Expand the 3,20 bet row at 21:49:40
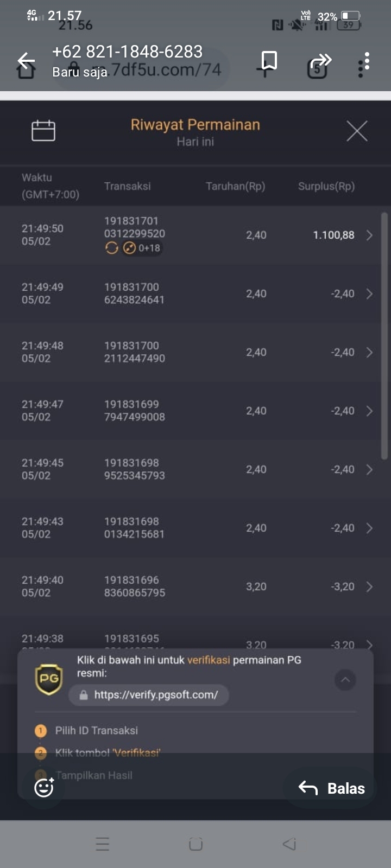Viewport: 391px width, 868px height. [369, 586]
